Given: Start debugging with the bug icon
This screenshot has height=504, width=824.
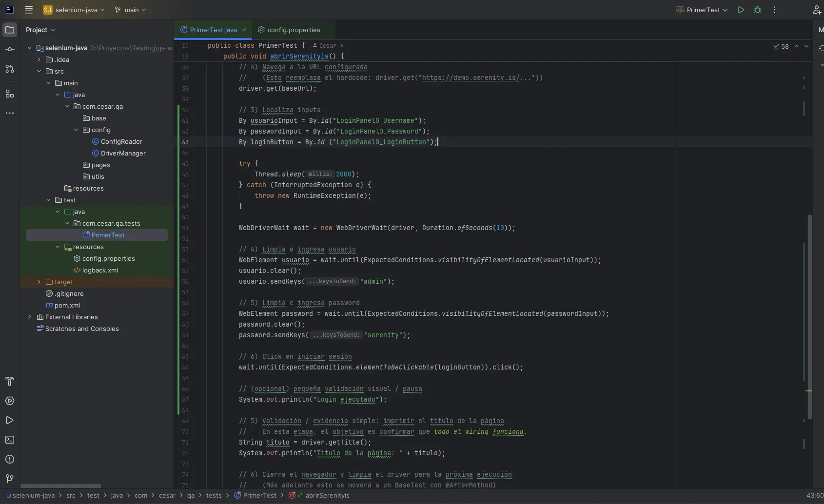Looking at the screenshot, I should click(x=757, y=10).
